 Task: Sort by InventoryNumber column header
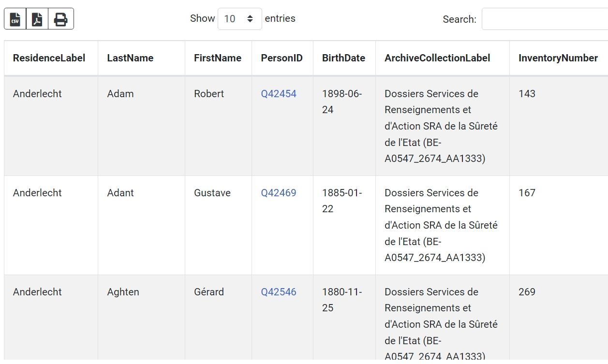[x=558, y=58]
